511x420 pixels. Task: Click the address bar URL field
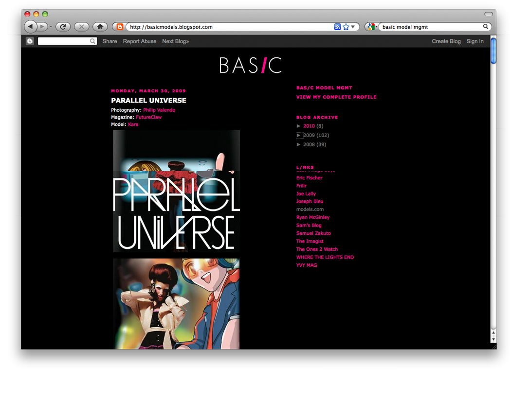tap(230, 27)
